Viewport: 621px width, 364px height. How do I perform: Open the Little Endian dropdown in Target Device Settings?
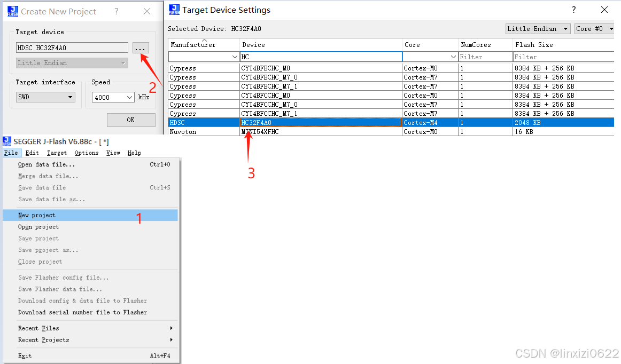click(538, 29)
